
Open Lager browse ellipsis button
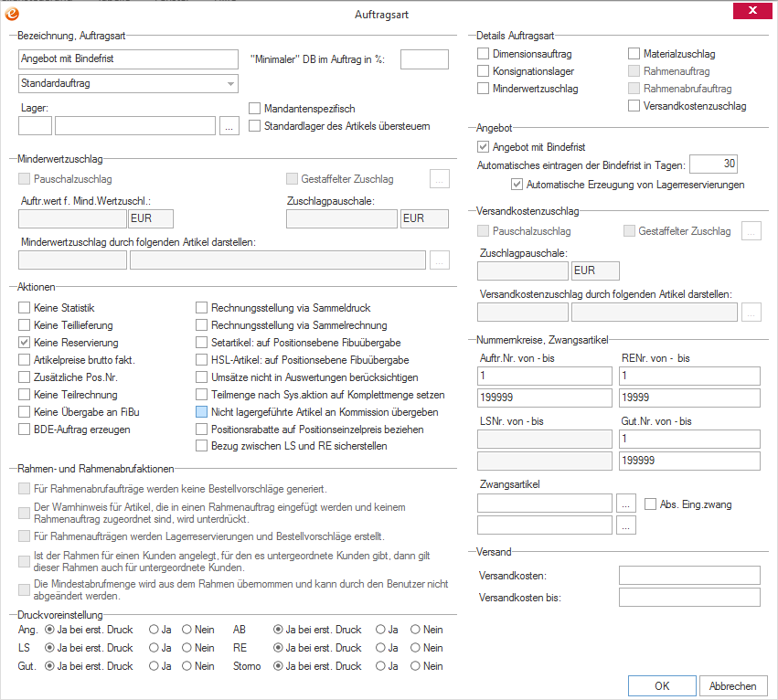pos(229,126)
